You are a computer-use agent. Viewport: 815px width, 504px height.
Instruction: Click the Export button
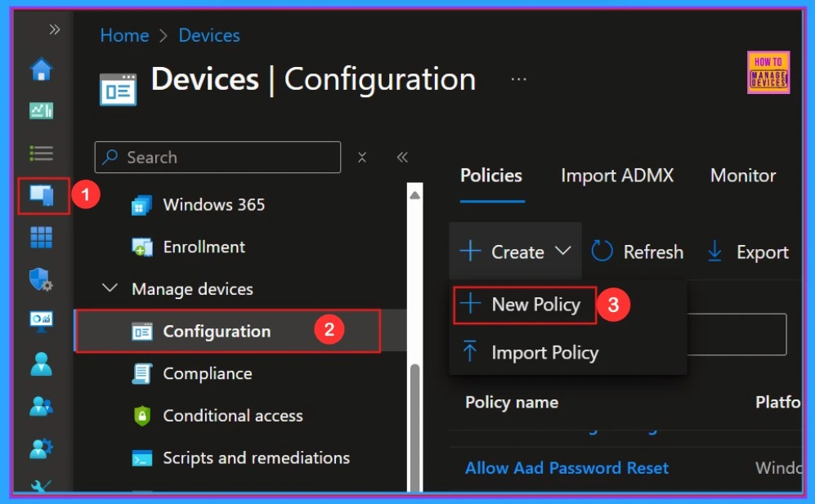click(748, 252)
